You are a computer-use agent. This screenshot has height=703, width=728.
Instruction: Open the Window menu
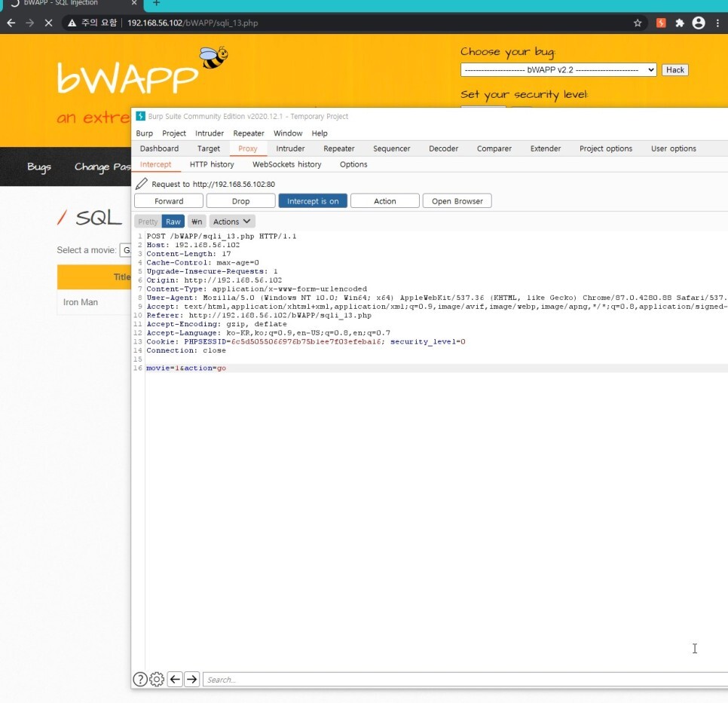[288, 133]
